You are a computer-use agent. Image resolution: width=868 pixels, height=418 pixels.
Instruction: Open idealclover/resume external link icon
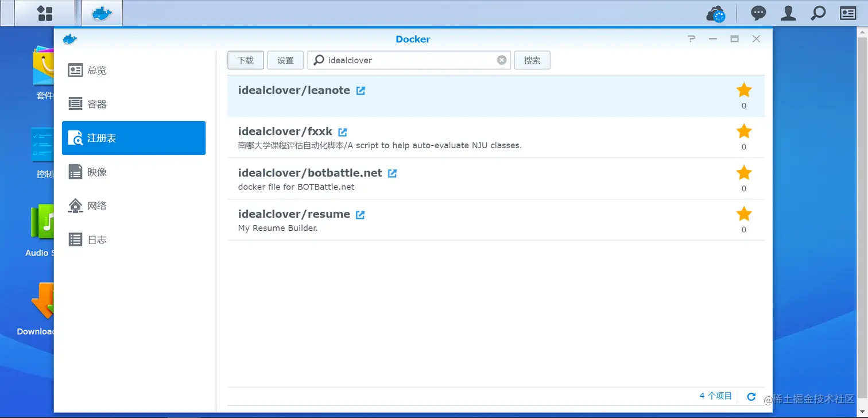pos(360,215)
